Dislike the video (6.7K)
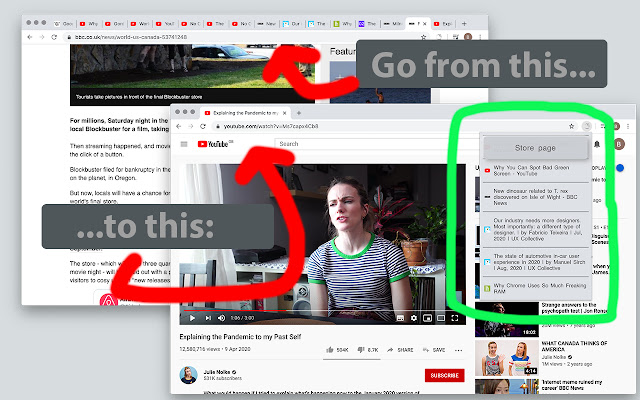The image size is (640, 400). tap(368, 350)
